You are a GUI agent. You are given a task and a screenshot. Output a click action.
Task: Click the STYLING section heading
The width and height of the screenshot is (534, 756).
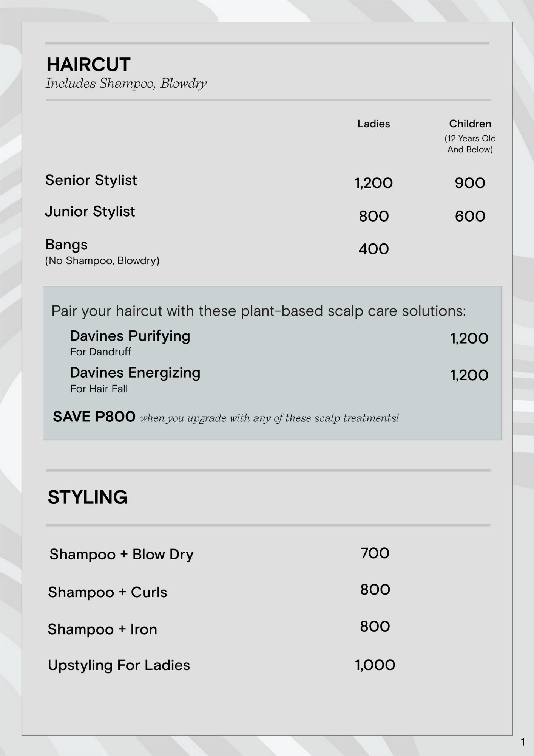(x=87, y=497)
